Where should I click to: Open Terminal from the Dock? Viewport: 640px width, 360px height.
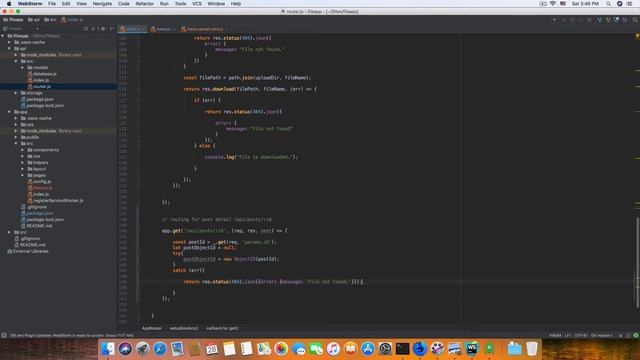pyautogui.click(x=402, y=349)
